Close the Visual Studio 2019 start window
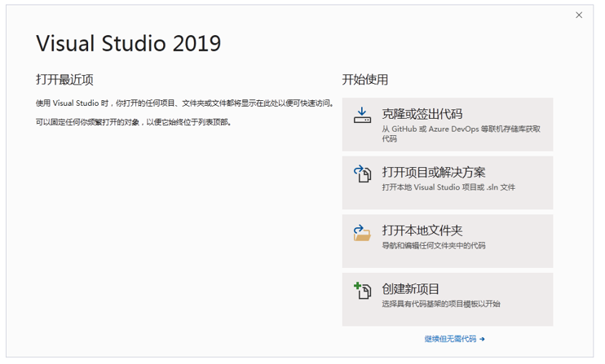 [579, 15]
